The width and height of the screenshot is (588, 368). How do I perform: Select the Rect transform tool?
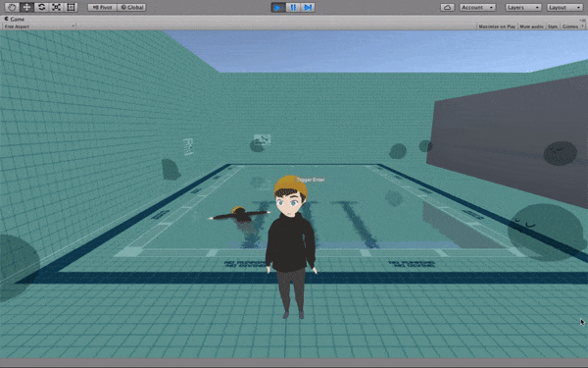(71, 7)
